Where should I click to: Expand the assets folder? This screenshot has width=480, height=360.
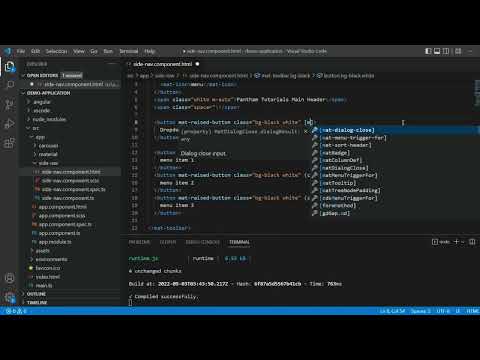(x=42, y=251)
